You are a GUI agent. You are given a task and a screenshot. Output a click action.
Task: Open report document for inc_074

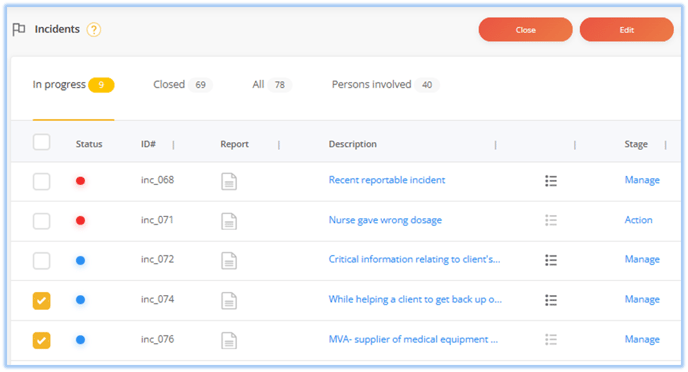click(x=229, y=300)
